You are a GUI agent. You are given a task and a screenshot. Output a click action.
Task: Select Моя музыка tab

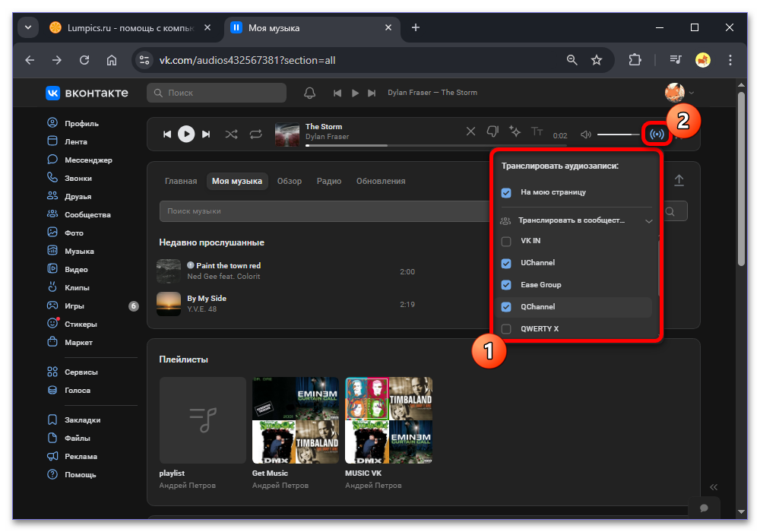237,181
